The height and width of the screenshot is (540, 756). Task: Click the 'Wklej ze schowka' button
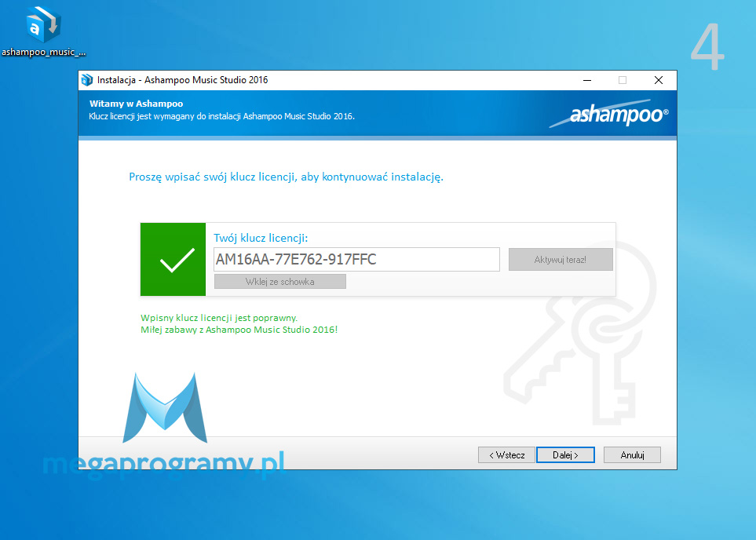[280, 282]
